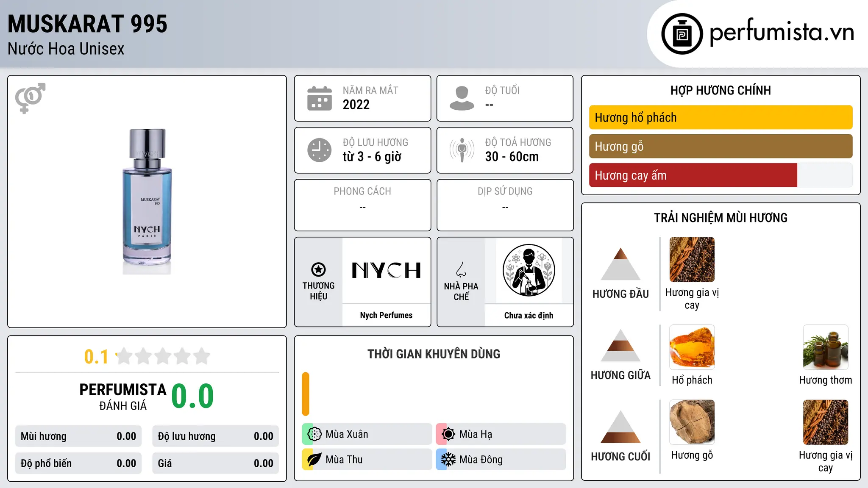Click the Hổ phách note caption

[692, 380]
